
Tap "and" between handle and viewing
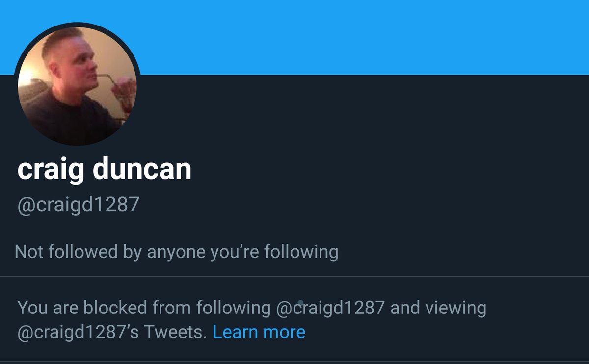405,308
